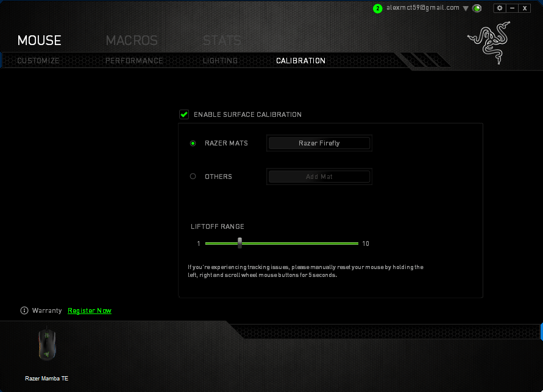Click the Razer Mamba TE device label

(46, 379)
